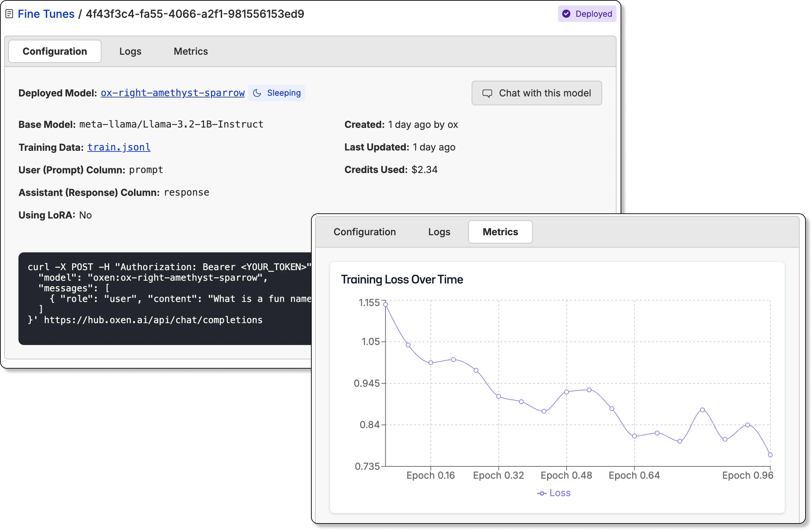Click the Sleeping moon icon

tap(257, 93)
